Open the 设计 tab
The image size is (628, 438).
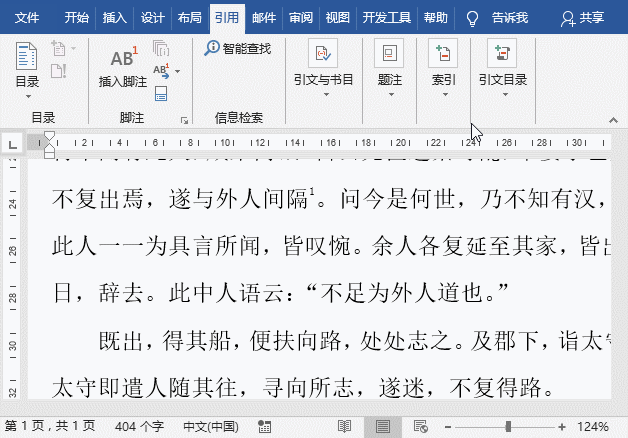coord(152,18)
